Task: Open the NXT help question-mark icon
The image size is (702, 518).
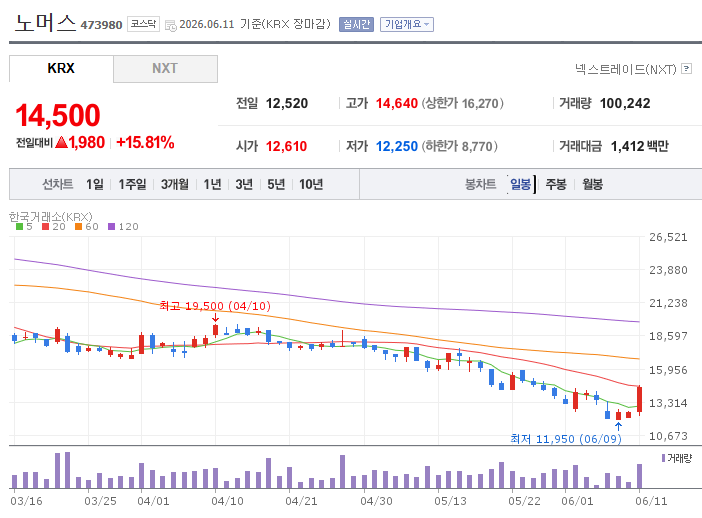Action: 686,68
